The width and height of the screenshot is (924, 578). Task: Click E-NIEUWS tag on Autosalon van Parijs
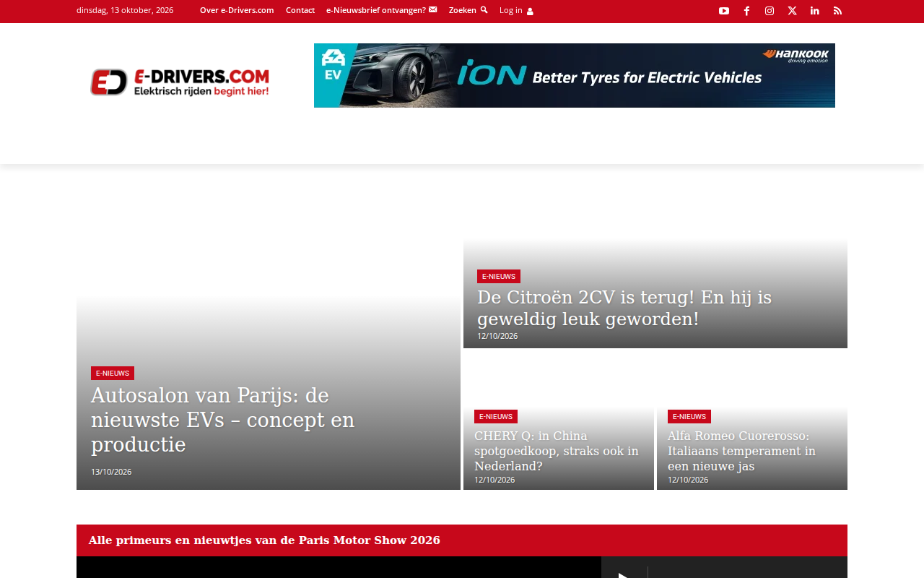pyautogui.click(x=113, y=374)
